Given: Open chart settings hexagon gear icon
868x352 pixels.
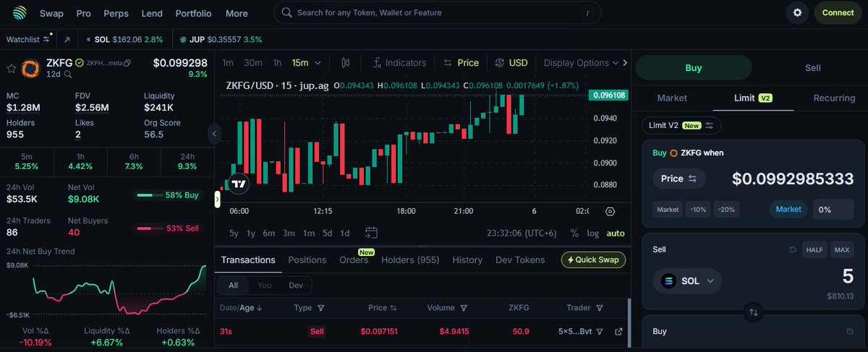Looking at the screenshot, I should coord(610,211).
